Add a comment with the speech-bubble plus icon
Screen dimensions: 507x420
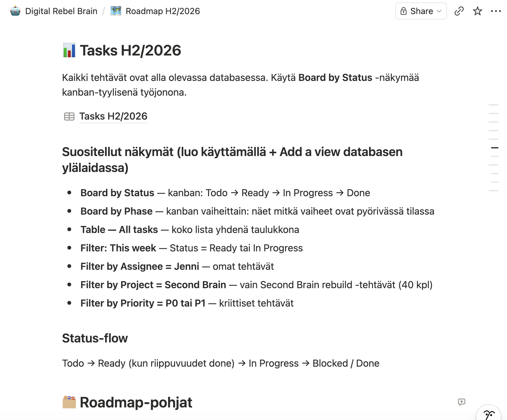(461, 402)
